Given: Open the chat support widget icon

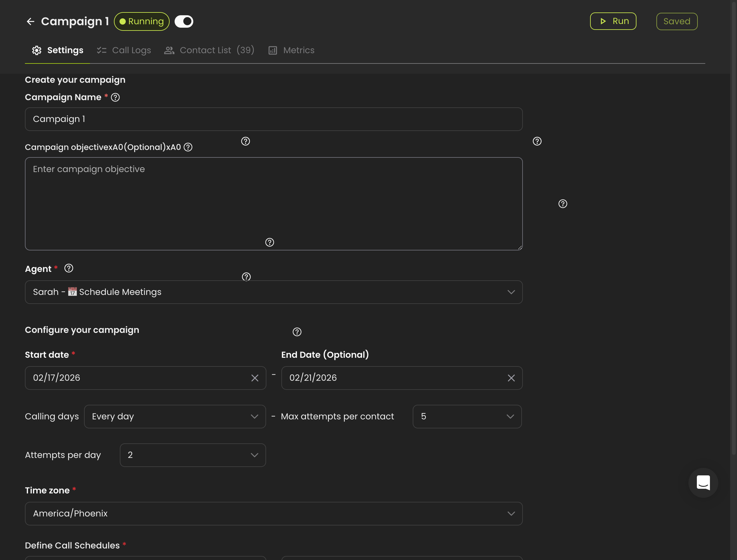Looking at the screenshot, I should click(x=703, y=483).
